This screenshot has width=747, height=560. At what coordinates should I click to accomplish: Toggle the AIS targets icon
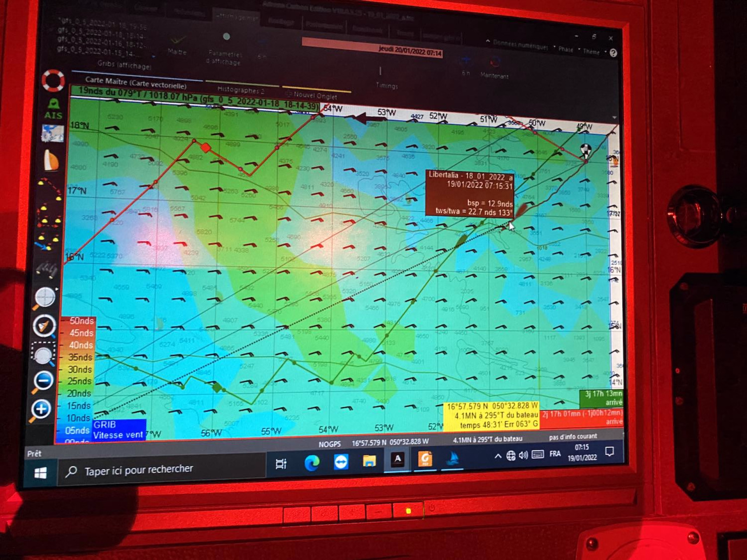[x=53, y=109]
